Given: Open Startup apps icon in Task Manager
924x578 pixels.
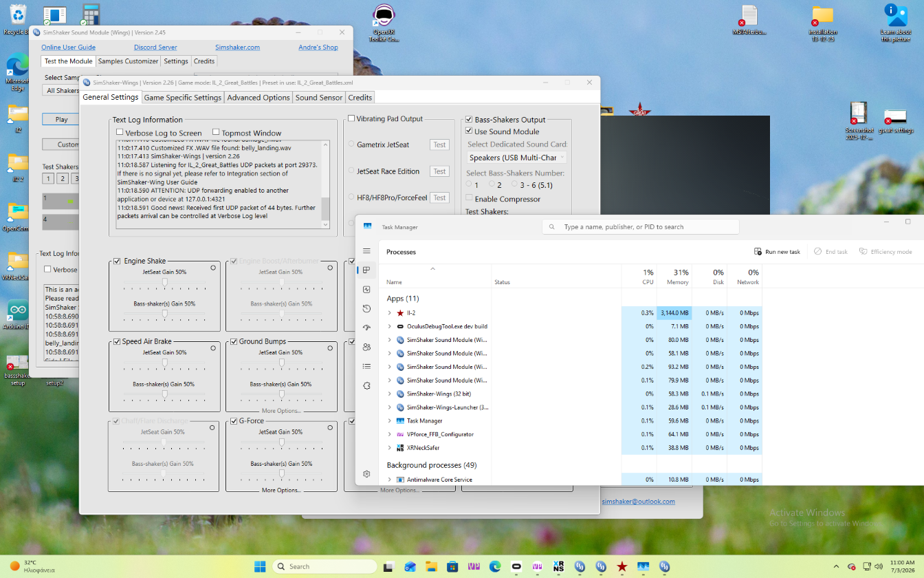Looking at the screenshot, I should (366, 328).
